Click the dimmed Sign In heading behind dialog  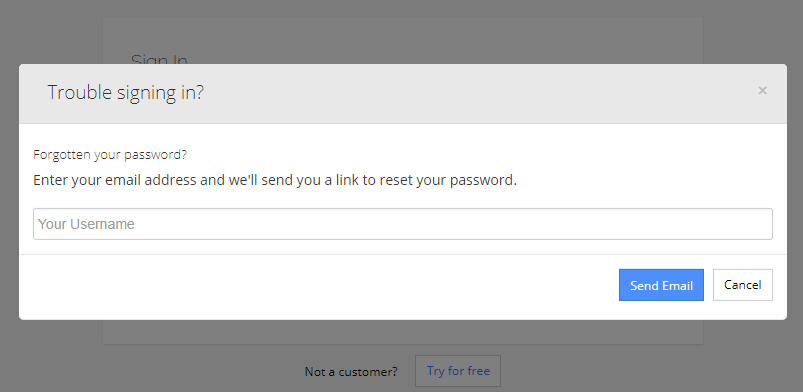click(159, 58)
